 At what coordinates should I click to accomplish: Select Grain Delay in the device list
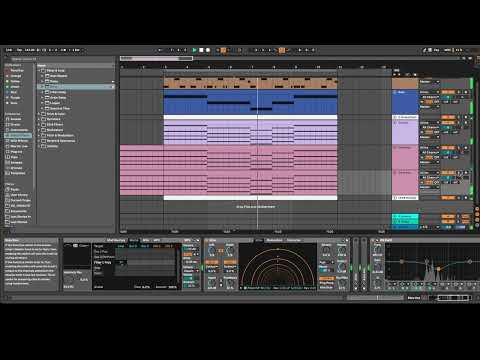click(x=58, y=98)
